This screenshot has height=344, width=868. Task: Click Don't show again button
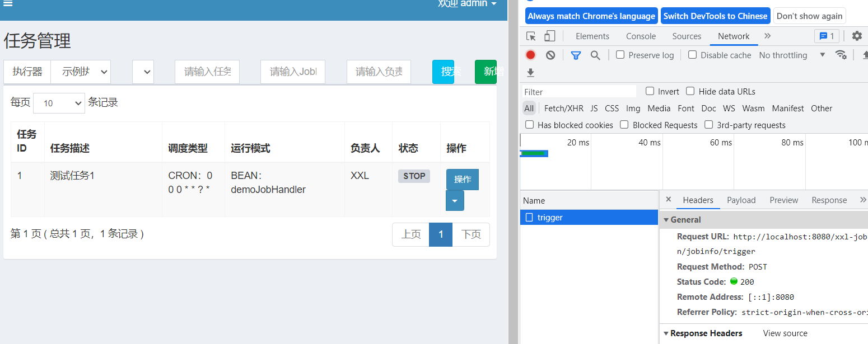point(809,16)
